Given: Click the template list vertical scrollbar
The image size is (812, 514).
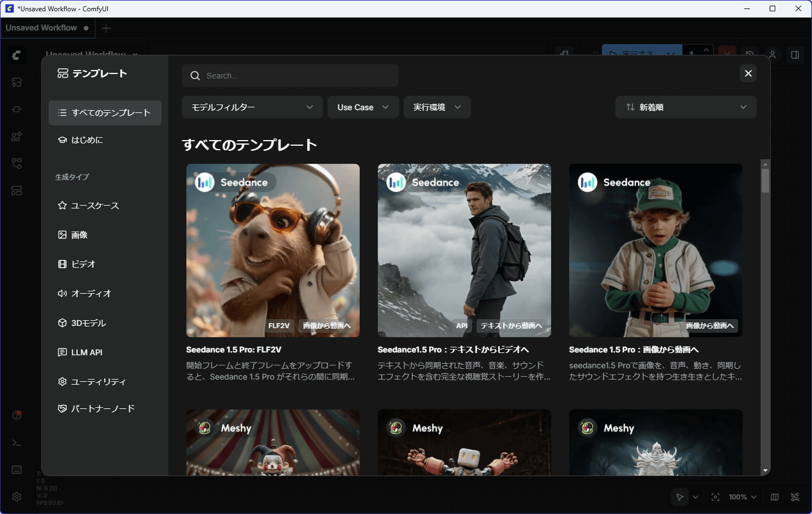Looking at the screenshot, I should pyautogui.click(x=765, y=181).
